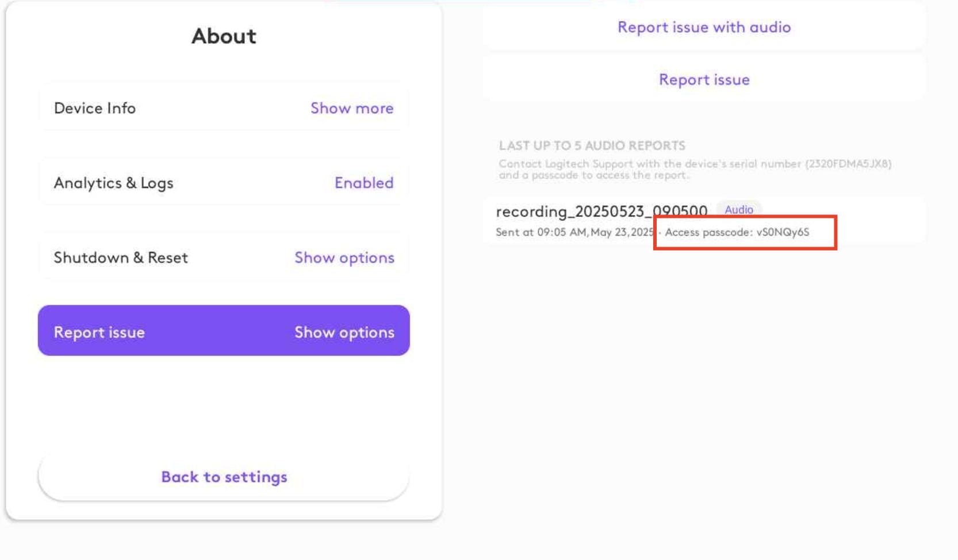This screenshot has height=560, width=958.
Task: Select the Report issue label in About list
Action: (x=99, y=332)
